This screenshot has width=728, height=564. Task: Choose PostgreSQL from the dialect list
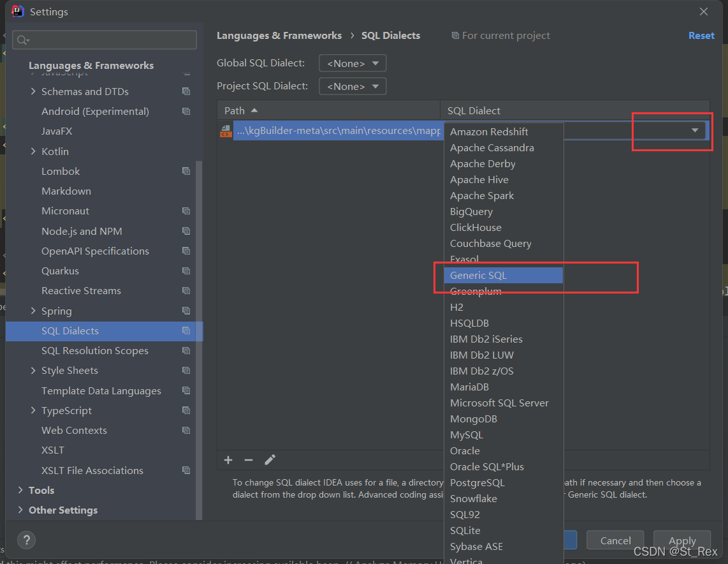coord(503,483)
